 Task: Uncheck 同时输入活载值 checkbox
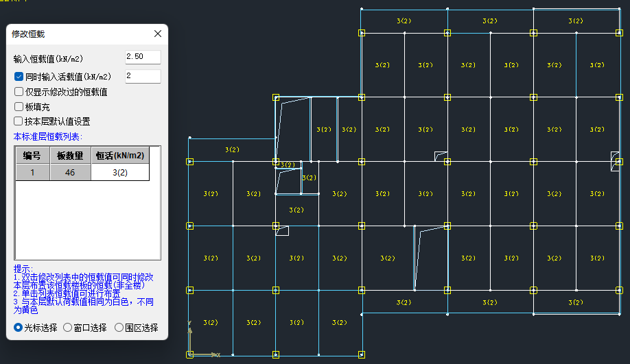19,76
